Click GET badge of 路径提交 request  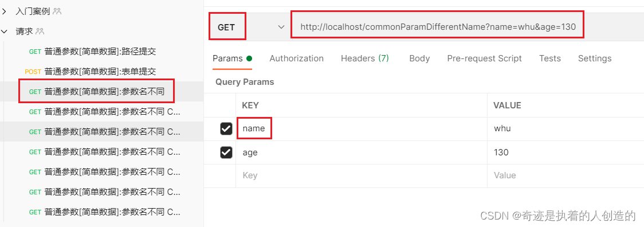(x=36, y=52)
